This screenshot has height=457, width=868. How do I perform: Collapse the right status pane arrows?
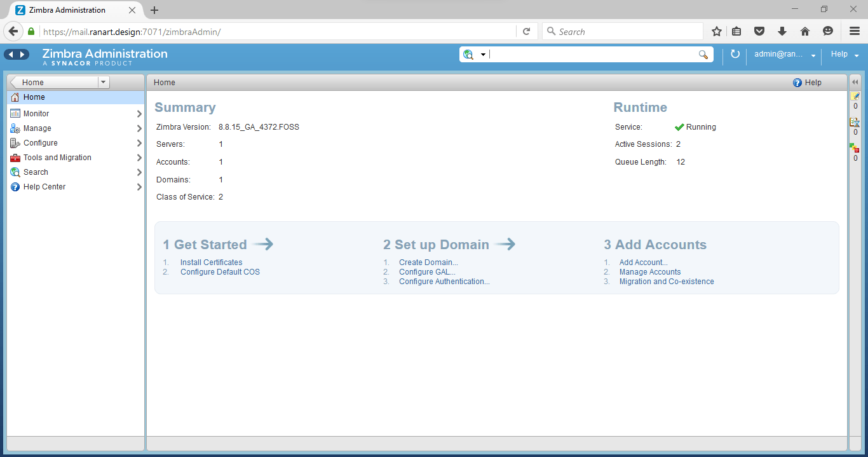[855, 82]
